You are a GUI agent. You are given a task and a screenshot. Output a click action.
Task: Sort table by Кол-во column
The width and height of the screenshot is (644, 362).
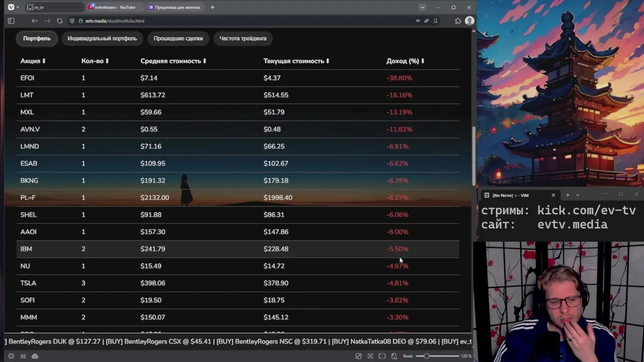click(x=95, y=61)
